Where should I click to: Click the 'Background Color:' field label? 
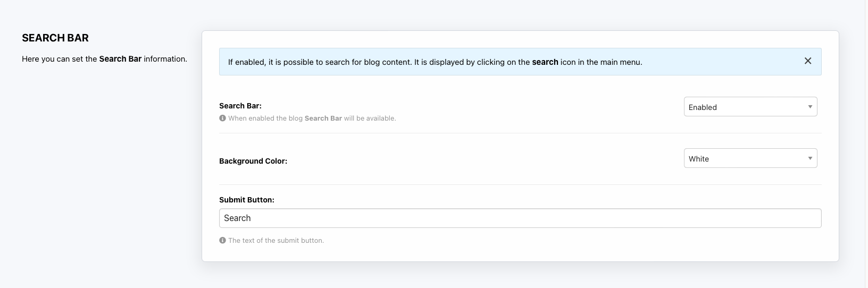[253, 161]
